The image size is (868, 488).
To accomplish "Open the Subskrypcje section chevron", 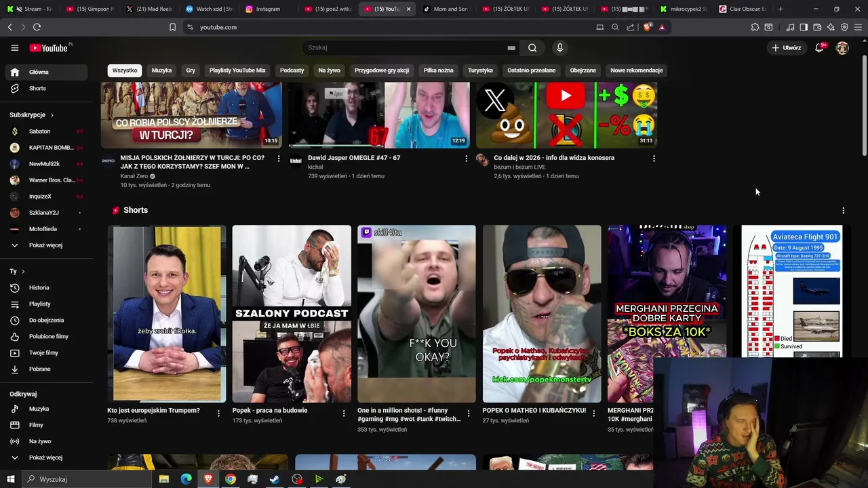I will pyautogui.click(x=52, y=115).
